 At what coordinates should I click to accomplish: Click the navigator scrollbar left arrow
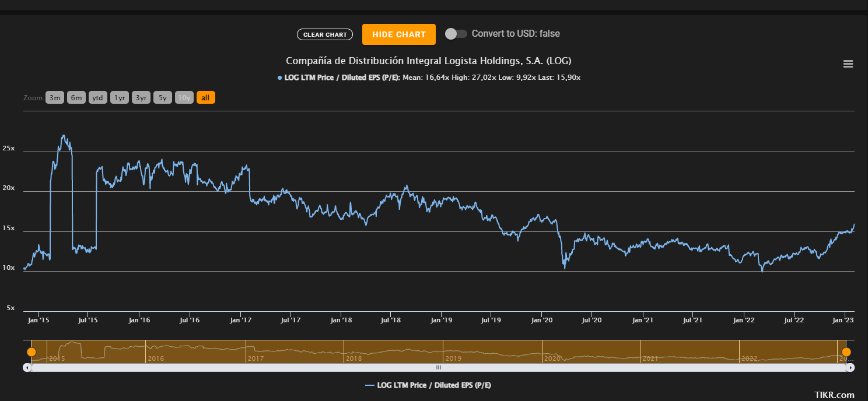click(27, 368)
